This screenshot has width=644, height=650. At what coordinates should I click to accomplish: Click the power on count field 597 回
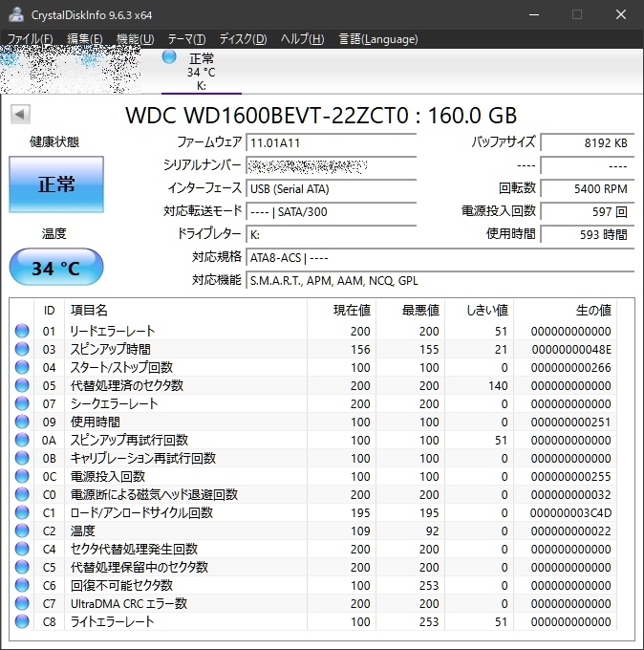click(x=588, y=212)
